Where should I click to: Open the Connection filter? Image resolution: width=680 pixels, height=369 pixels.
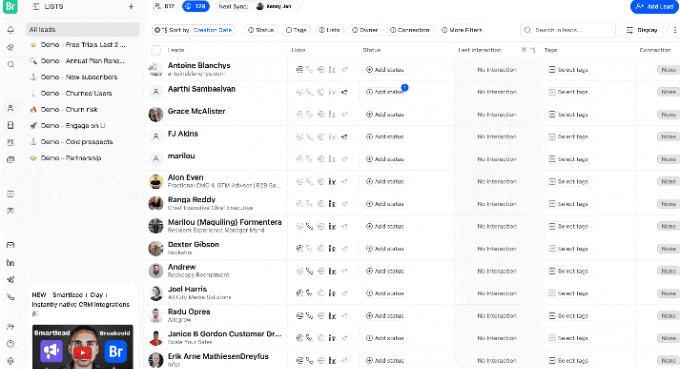(409, 30)
